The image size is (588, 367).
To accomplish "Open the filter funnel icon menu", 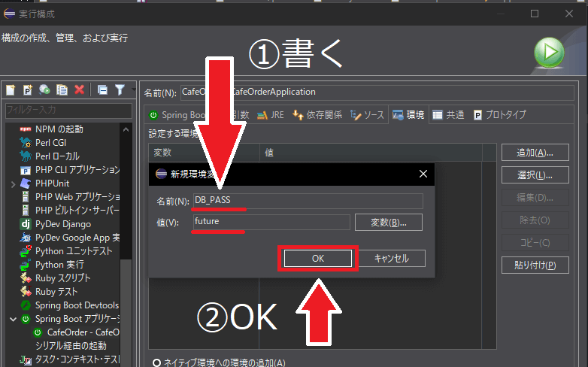I will tap(120, 90).
